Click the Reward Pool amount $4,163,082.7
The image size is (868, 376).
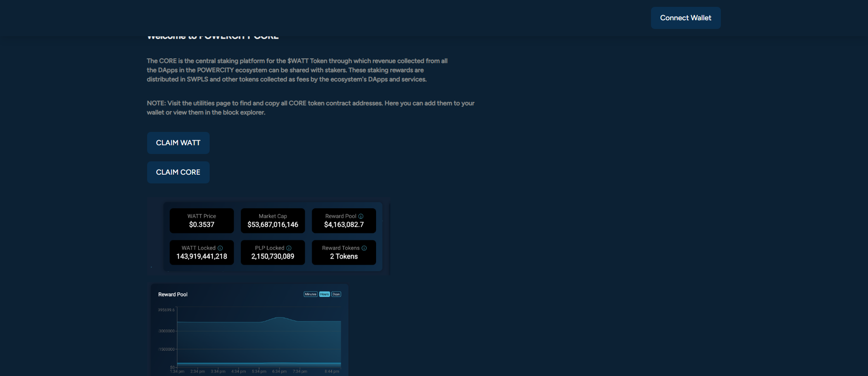344,225
